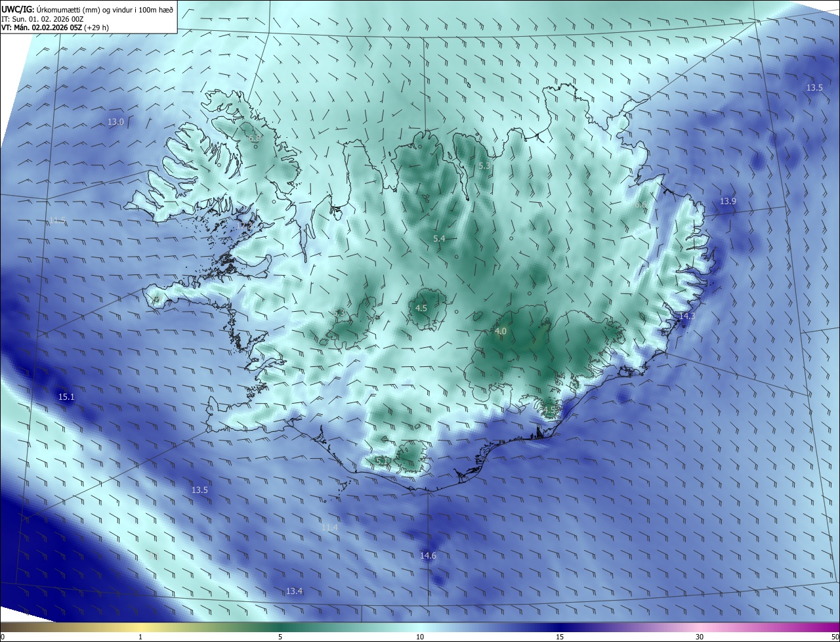The width and height of the screenshot is (840, 642).
Task: Click the 5.4 value label over the highlands
Action: click(439, 238)
